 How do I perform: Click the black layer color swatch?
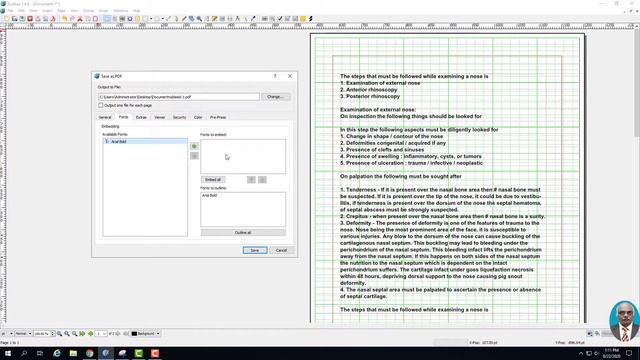pos(134,333)
